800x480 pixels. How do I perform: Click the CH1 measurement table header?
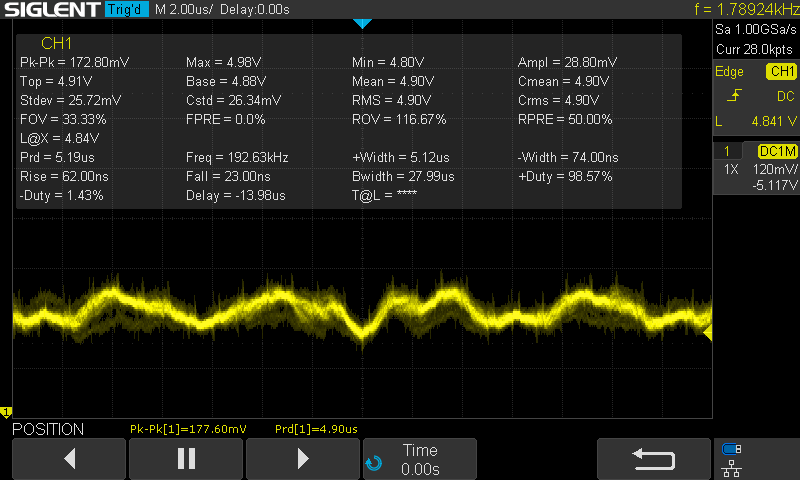click(x=56, y=43)
